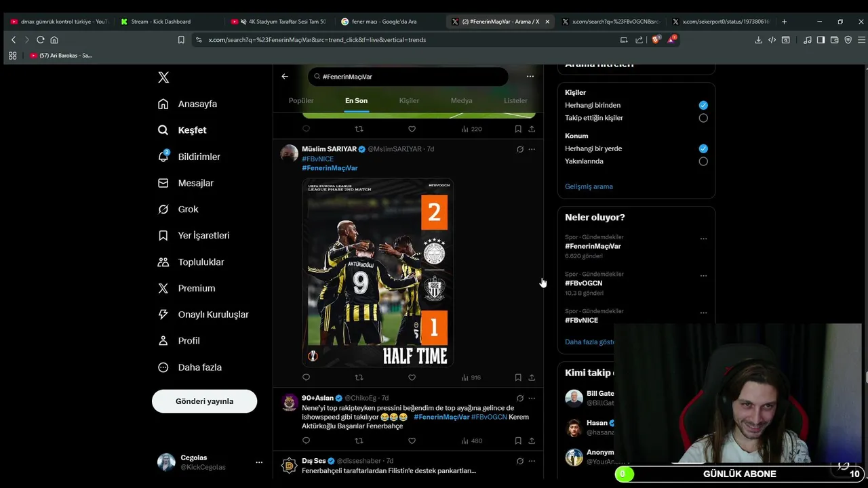Switch to Stream - Kick Dashboard tab
Viewport: 868px width, 488px height.
pyautogui.click(x=160, y=22)
